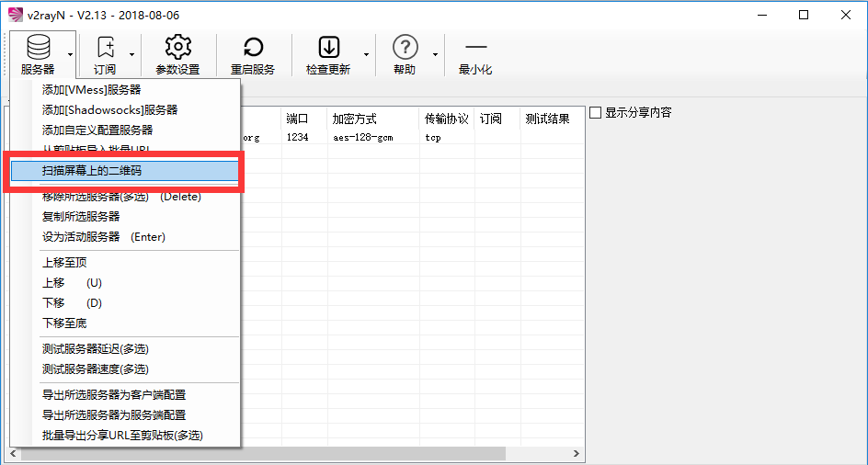Click the 测试结果 column header
The width and height of the screenshot is (868, 465).
click(x=547, y=119)
